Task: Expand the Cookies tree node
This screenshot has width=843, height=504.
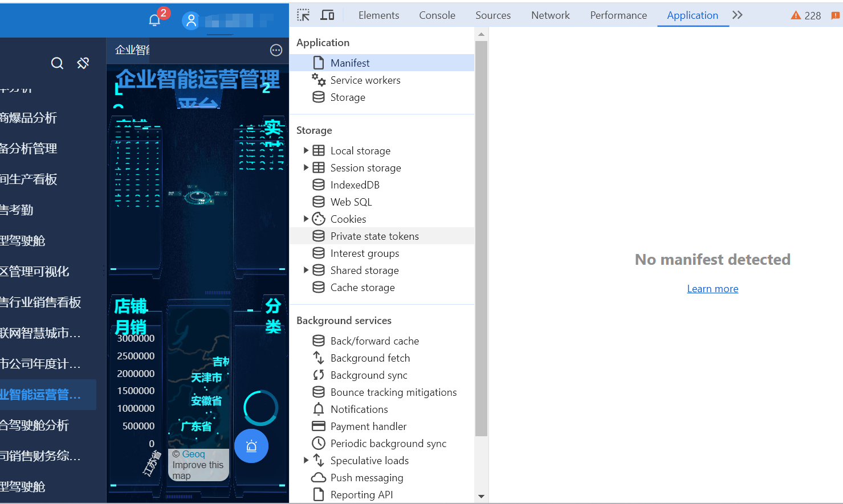Action: [306, 219]
